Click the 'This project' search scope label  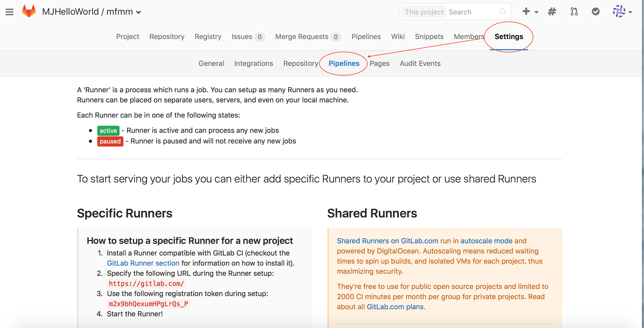coord(424,12)
